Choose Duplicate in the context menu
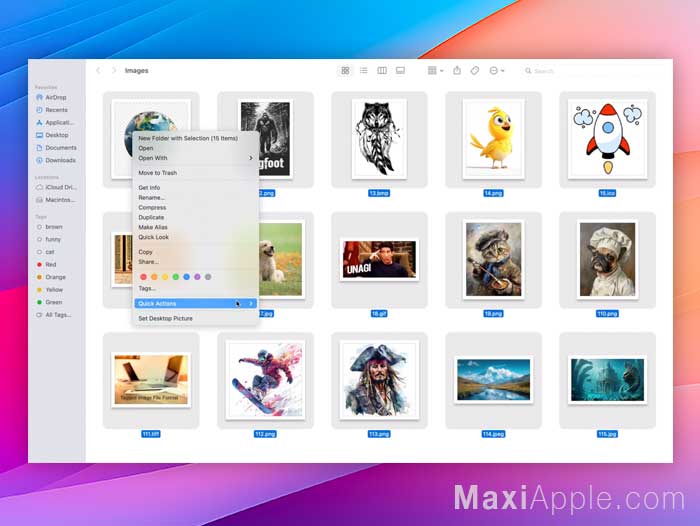 pyautogui.click(x=196, y=217)
